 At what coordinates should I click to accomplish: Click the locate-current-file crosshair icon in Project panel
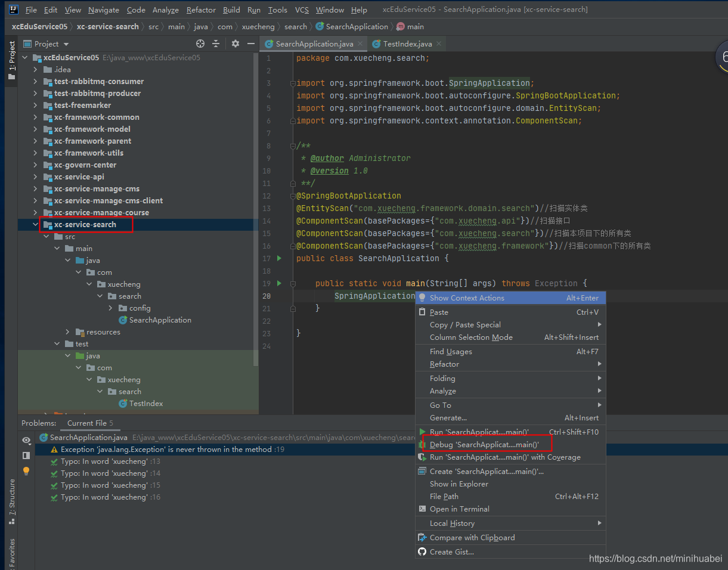coord(200,44)
